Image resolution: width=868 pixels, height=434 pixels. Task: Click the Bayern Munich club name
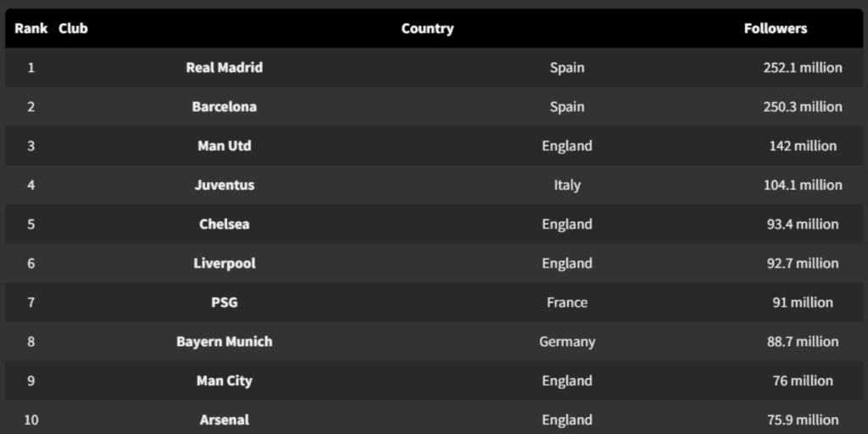pyautogui.click(x=224, y=342)
